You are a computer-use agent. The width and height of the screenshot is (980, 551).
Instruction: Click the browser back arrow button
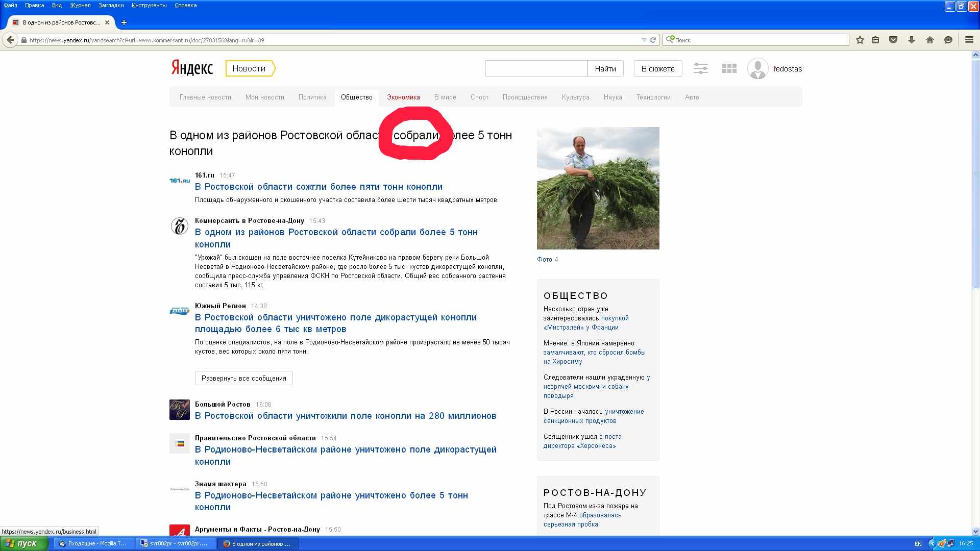coord(10,40)
